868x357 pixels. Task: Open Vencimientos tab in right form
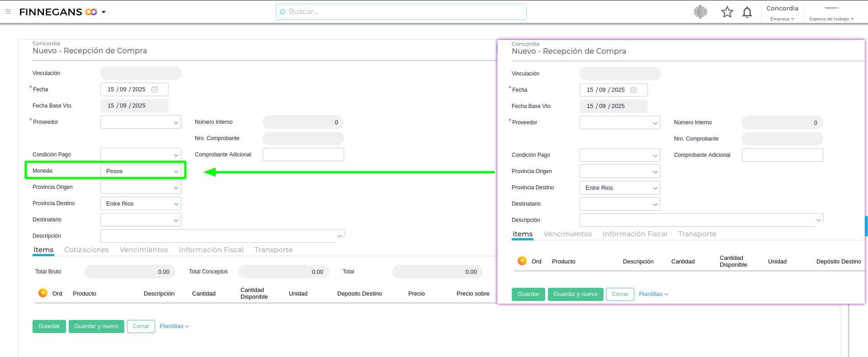567,234
